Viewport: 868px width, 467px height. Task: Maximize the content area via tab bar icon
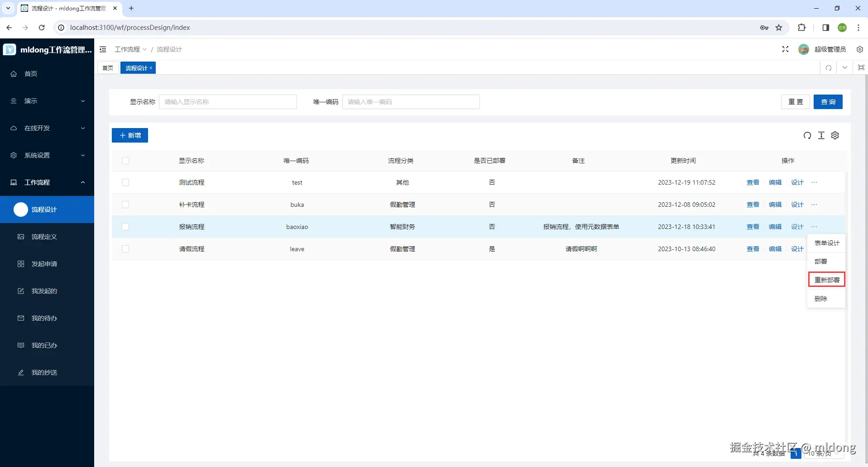(861, 68)
